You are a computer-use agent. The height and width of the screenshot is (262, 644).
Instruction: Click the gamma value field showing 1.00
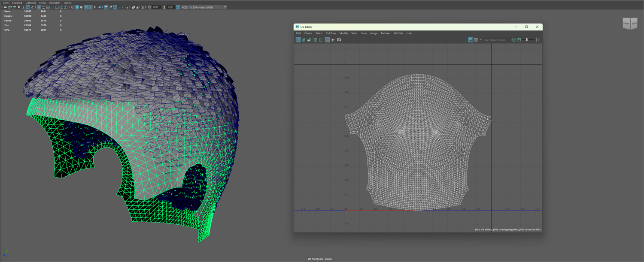[x=170, y=7]
